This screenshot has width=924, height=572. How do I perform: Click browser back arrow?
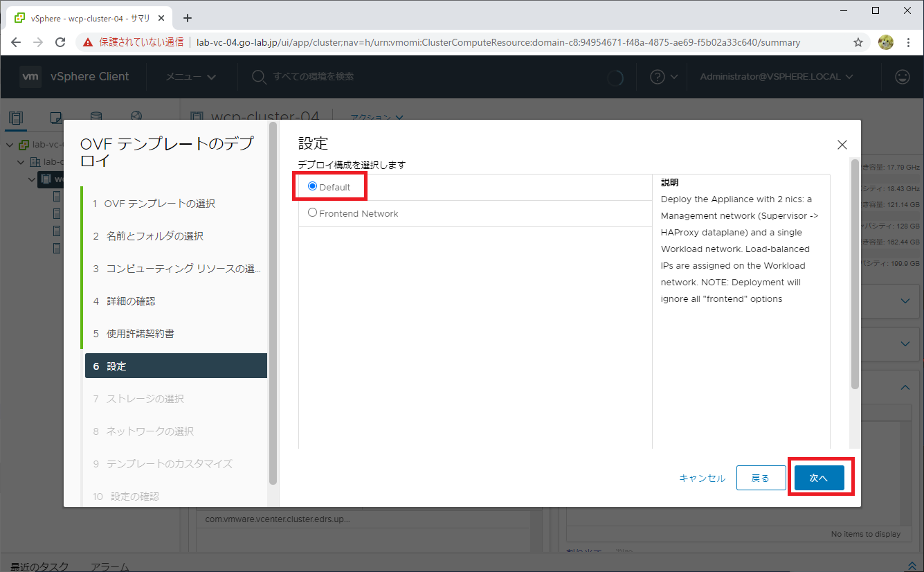[x=16, y=42]
